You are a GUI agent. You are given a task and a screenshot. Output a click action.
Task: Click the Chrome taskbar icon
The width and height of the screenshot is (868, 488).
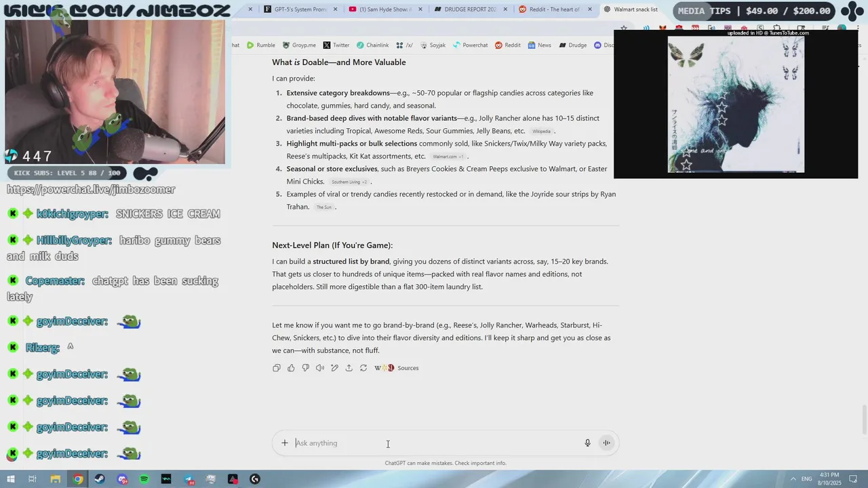click(x=78, y=479)
